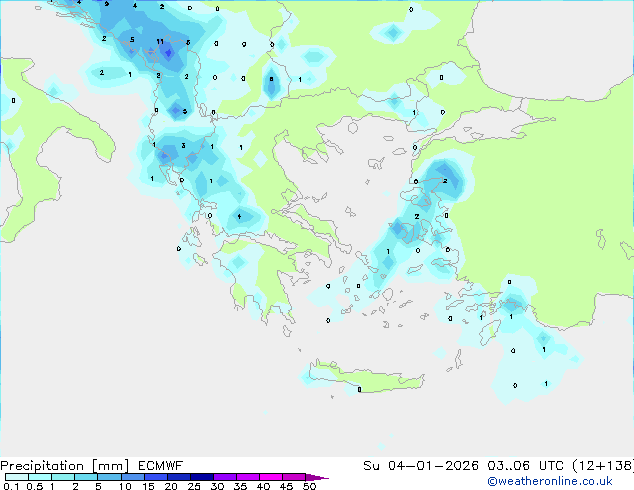
Task: Select the 30–35 mm purple legend box
Action: 225,477
